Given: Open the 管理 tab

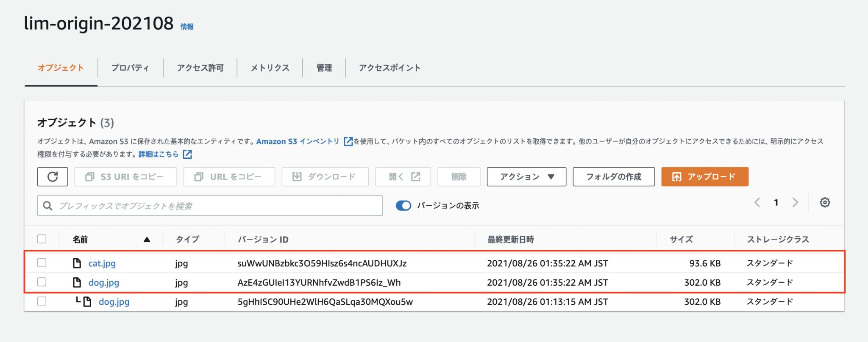Looking at the screenshot, I should (324, 68).
